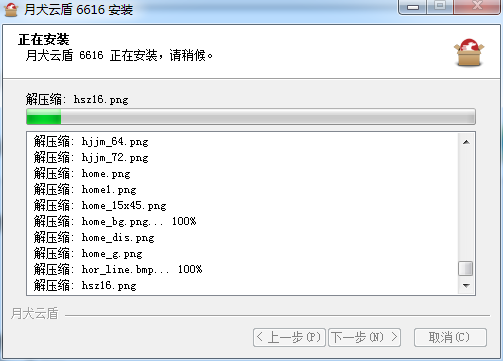The width and height of the screenshot is (503, 361).
Task: Click the package logo icon in header
Action: [469, 52]
